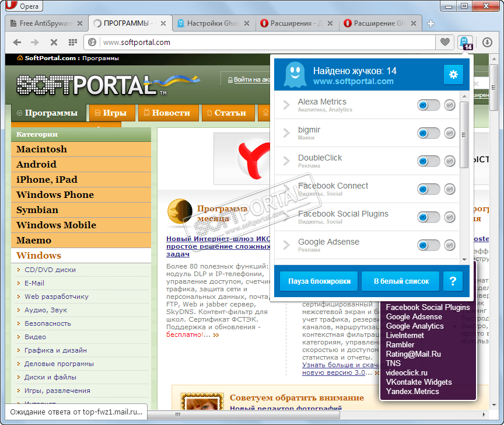Click the SoftPortal home icon

[x=20, y=58]
